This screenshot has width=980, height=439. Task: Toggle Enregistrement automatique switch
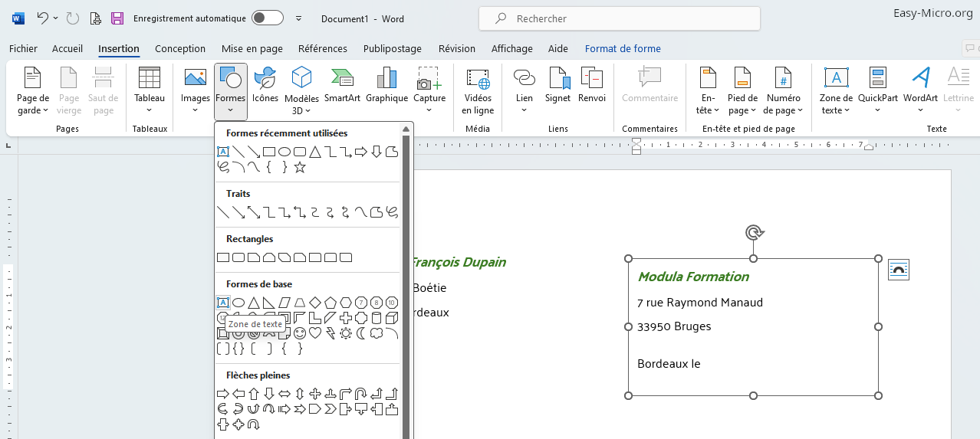(x=268, y=18)
